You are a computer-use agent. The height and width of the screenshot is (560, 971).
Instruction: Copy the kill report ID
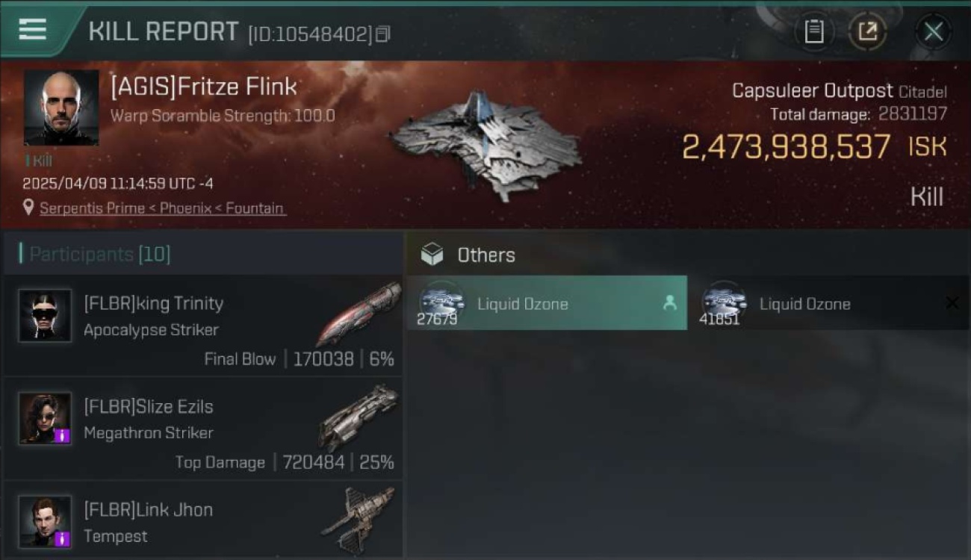(x=382, y=34)
